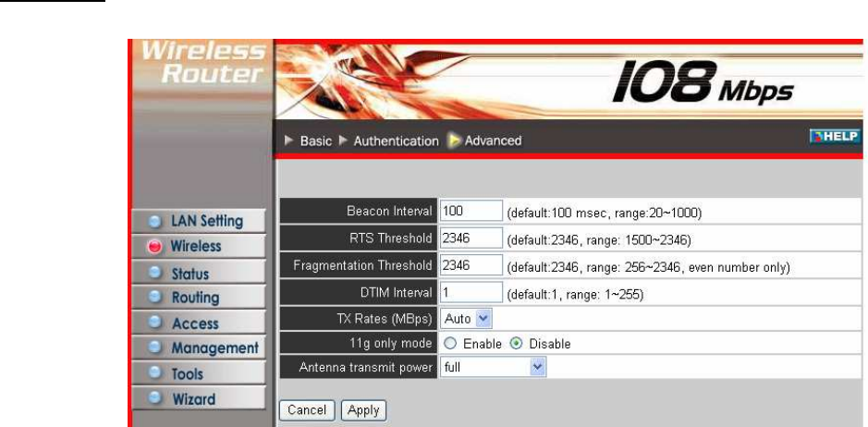Viewport: 868px width, 427px height.
Task: Focus the Beacon Interval input field
Action: 471,211
